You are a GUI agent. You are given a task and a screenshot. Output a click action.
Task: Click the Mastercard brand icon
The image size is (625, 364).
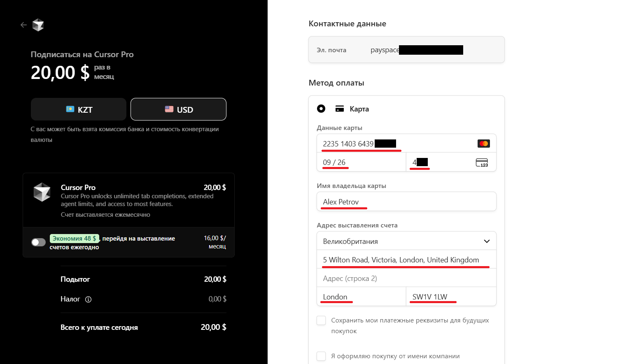(483, 144)
